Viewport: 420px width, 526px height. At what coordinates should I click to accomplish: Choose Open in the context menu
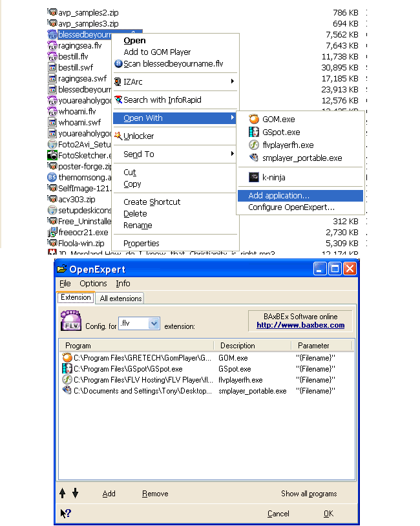pos(134,41)
